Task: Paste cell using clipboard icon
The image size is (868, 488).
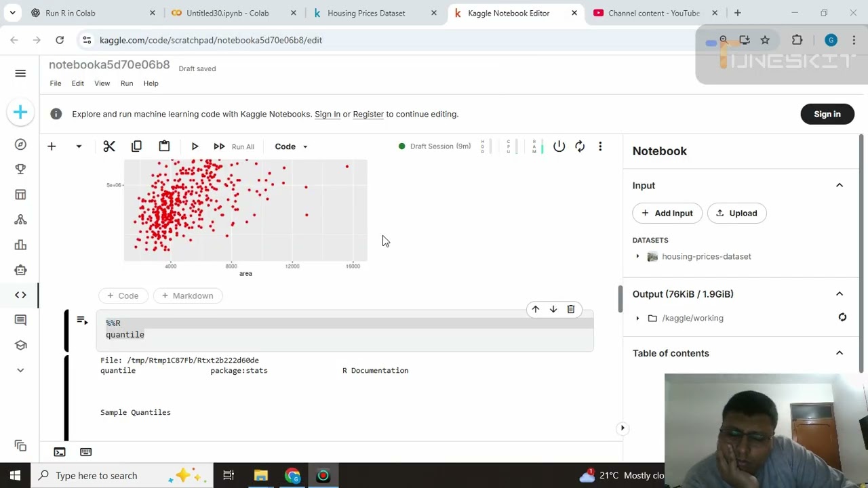Action: point(164,146)
